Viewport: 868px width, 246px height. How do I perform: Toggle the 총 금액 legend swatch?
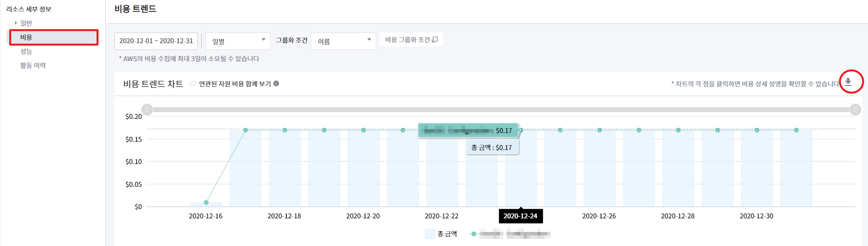(430, 234)
